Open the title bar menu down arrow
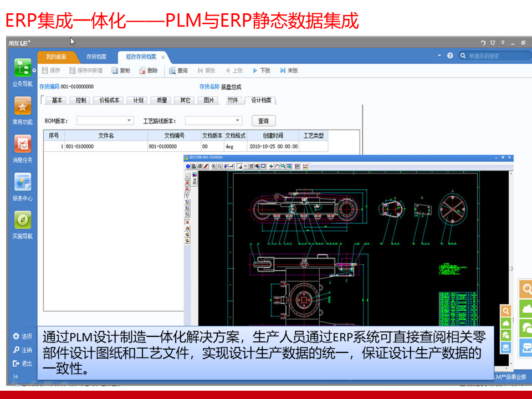Viewport: 532px width, 399px height. pyautogui.click(x=503, y=43)
